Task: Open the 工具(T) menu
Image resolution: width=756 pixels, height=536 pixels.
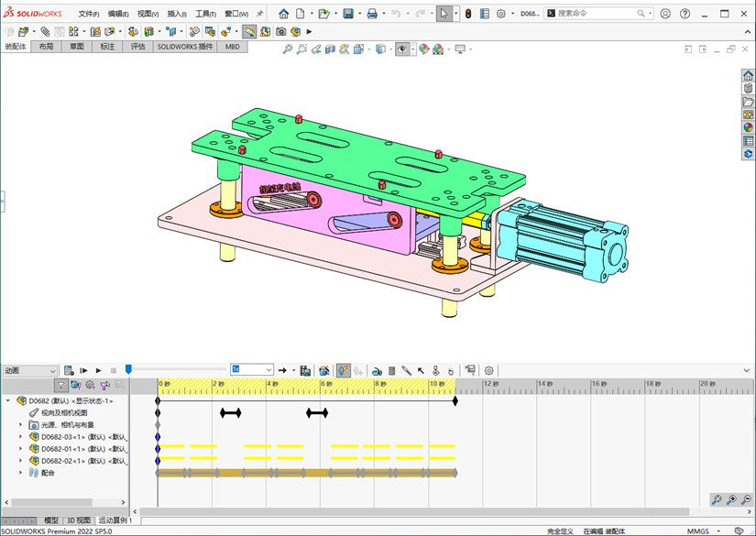Action: [x=205, y=14]
